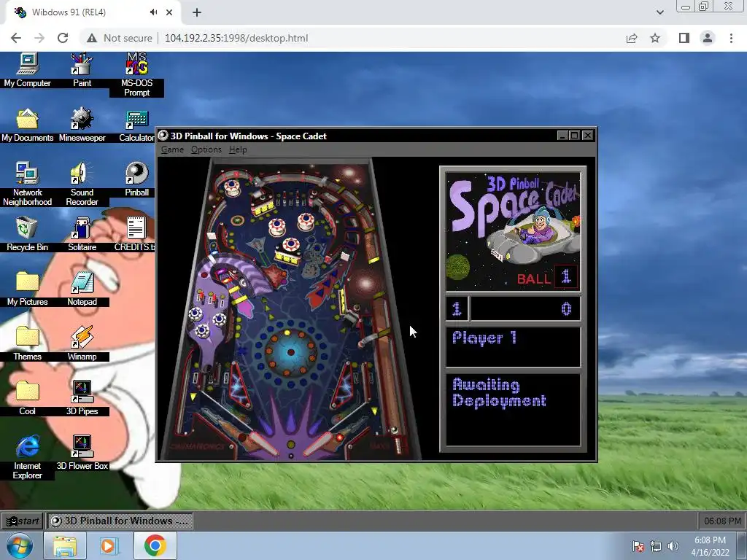
Task: Open the CREDITS text file icon
Action: click(135, 234)
